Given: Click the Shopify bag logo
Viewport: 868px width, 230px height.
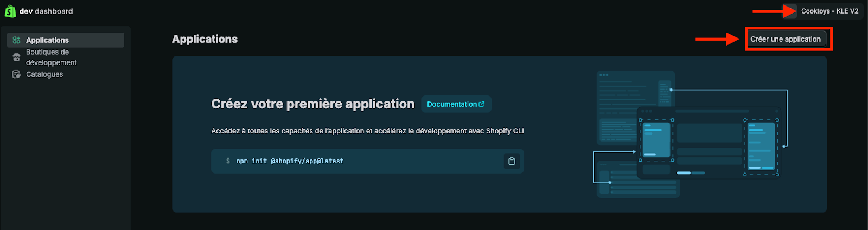Looking at the screenshot, I should (10, 11).
